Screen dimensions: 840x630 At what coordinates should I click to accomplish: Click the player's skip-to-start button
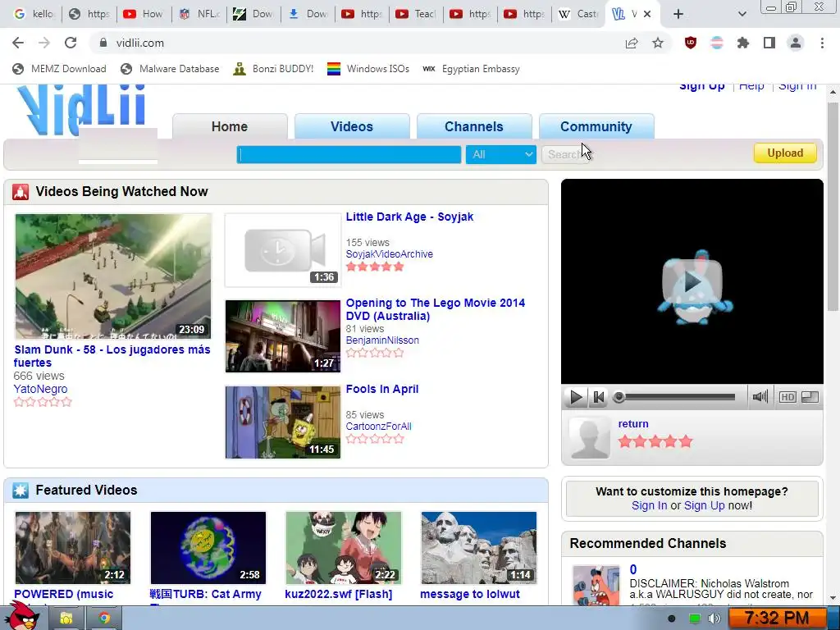[598, 397]
